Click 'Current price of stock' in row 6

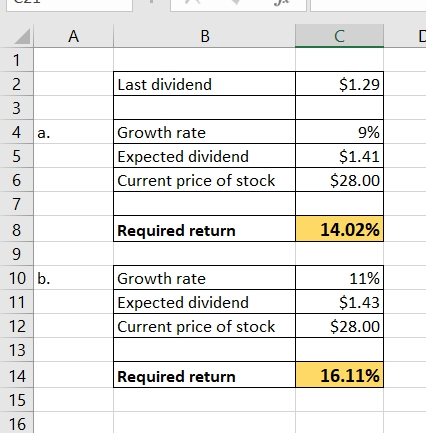[204, 180]
